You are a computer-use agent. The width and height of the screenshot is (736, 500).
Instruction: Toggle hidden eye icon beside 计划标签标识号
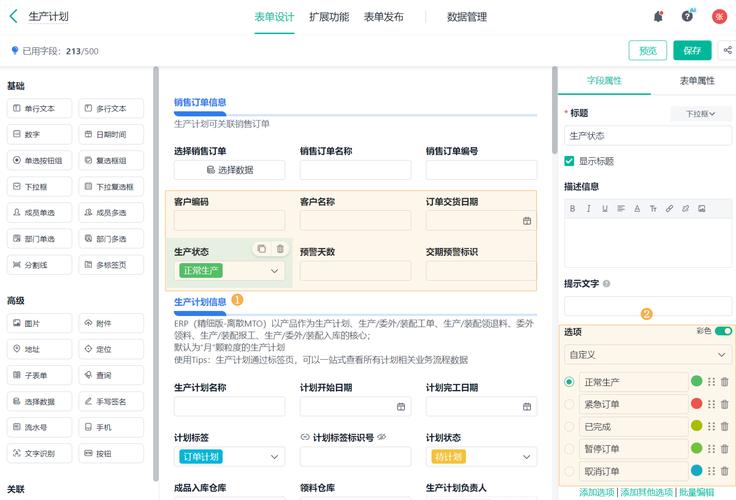click(382, 437)
